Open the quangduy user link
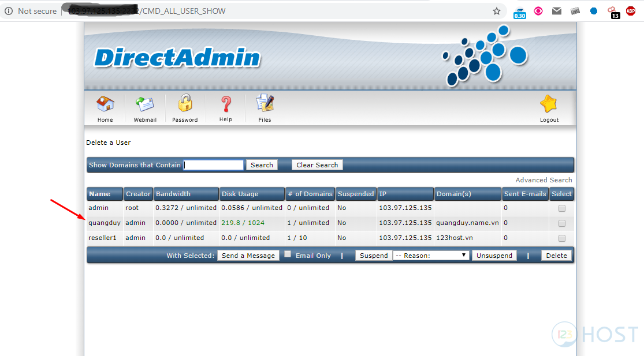Image resolution: width=644 pixels, height=356 pixels. tap(105, 223)
